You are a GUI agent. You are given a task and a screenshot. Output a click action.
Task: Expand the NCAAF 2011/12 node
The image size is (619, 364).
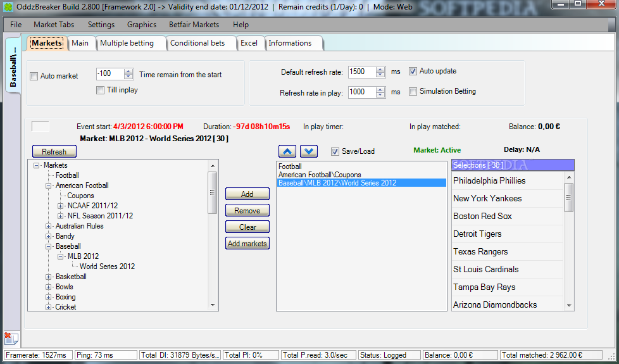[60, 206]
